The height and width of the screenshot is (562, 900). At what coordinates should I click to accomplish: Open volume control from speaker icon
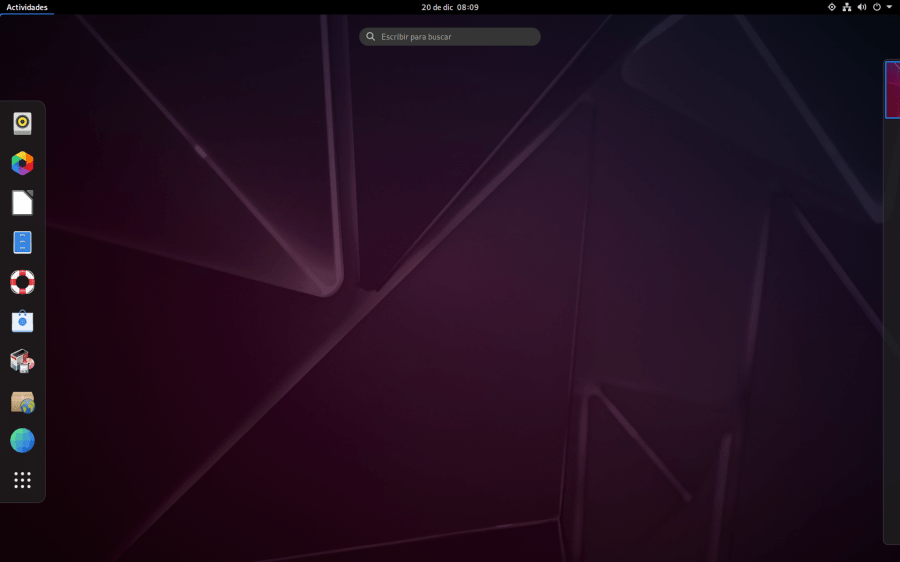[861, 7]
